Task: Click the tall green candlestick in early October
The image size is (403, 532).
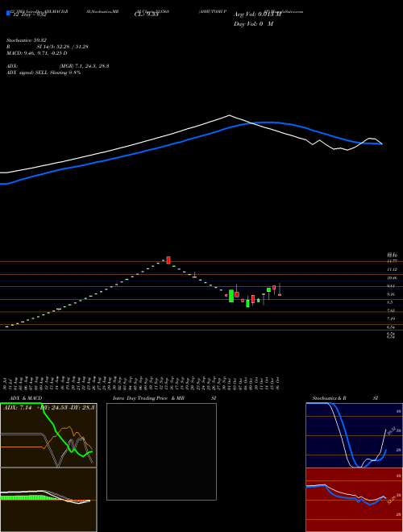Action: [x=231, y=296]
